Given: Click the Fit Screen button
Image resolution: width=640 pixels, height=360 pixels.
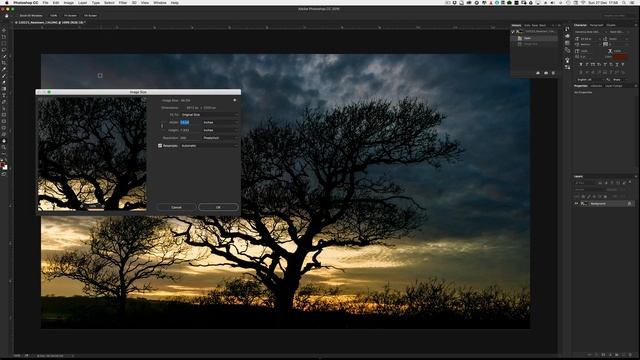Looking at the screenshot, I should 70,16.
